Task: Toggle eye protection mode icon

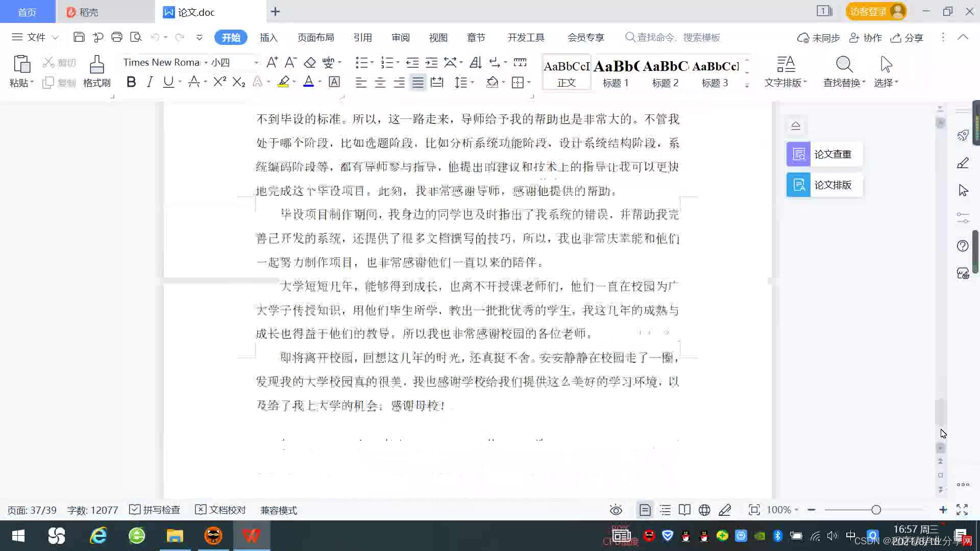Action: (x=616, y=510)
